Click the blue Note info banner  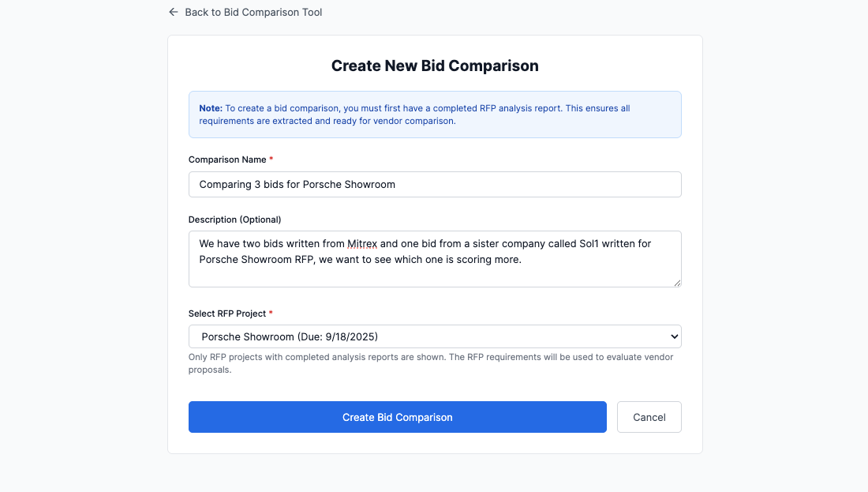click(x=435, y=115)
